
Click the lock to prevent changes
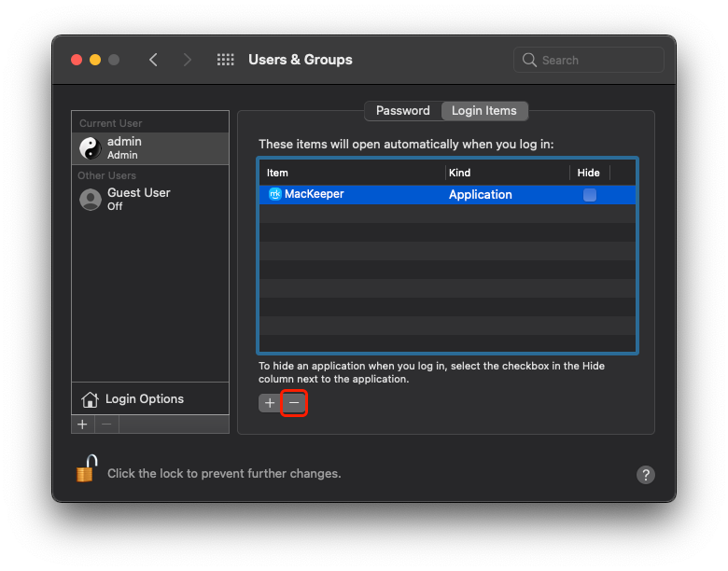click(x=87, y=469)
